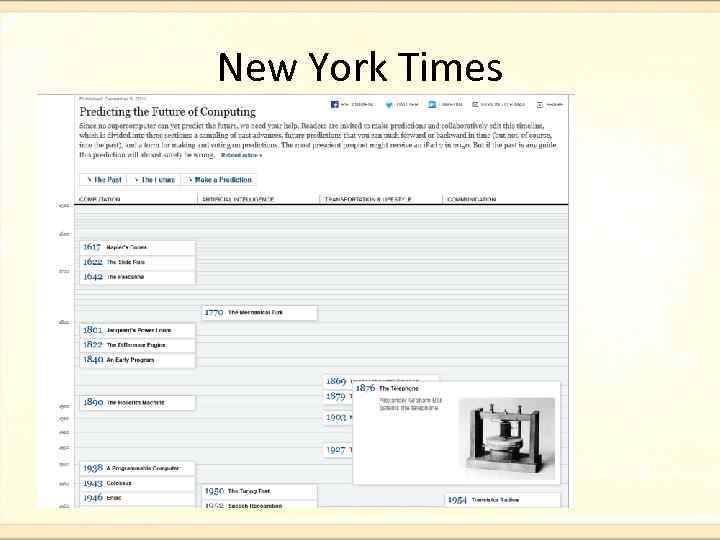Click the telephone photo in the 1876 popup

click(506, 439)
